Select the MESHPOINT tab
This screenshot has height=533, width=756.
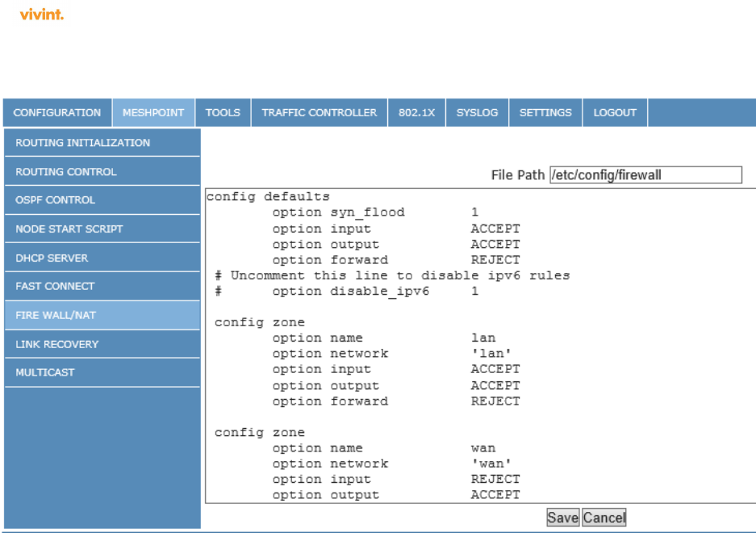(x=153, y=112)
